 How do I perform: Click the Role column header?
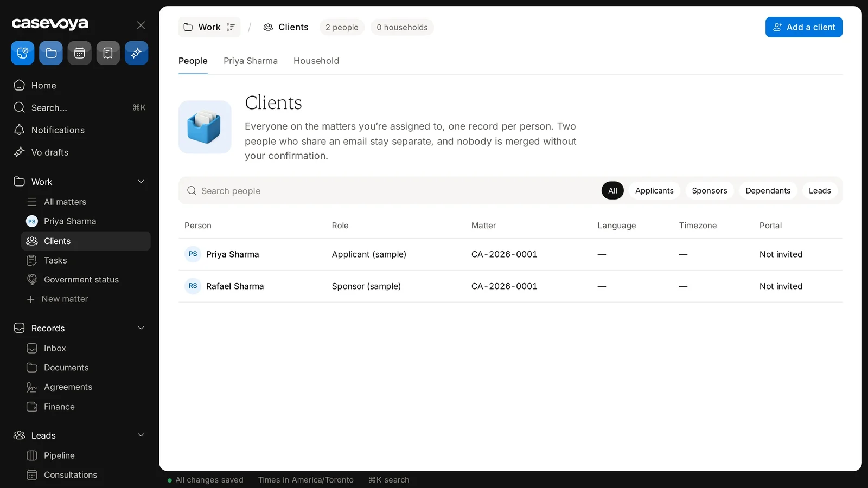[x=340, y=226]
